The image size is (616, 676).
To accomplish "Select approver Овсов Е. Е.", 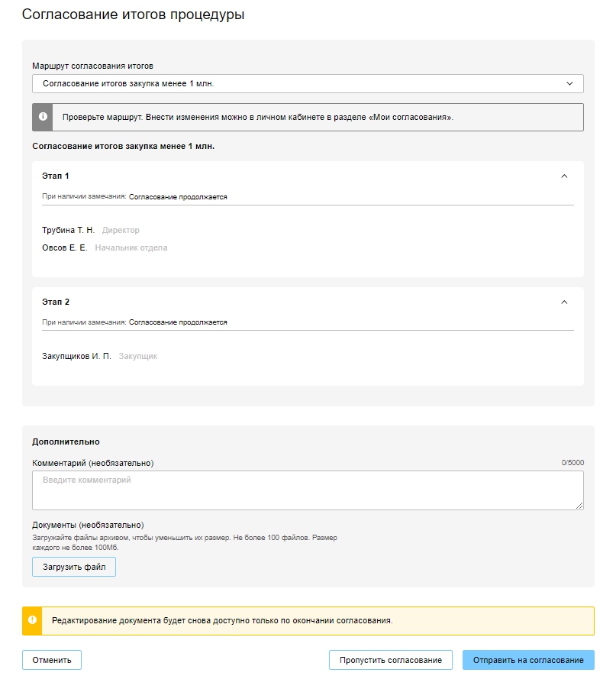I will pos(65,247).
